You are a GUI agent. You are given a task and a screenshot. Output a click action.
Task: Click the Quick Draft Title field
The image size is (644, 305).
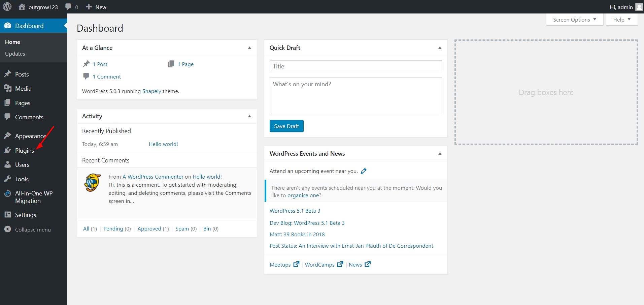point(355,66)
